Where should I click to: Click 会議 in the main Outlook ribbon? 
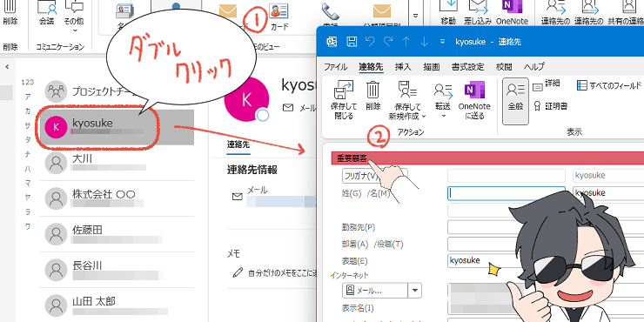(x=46, y=13)
